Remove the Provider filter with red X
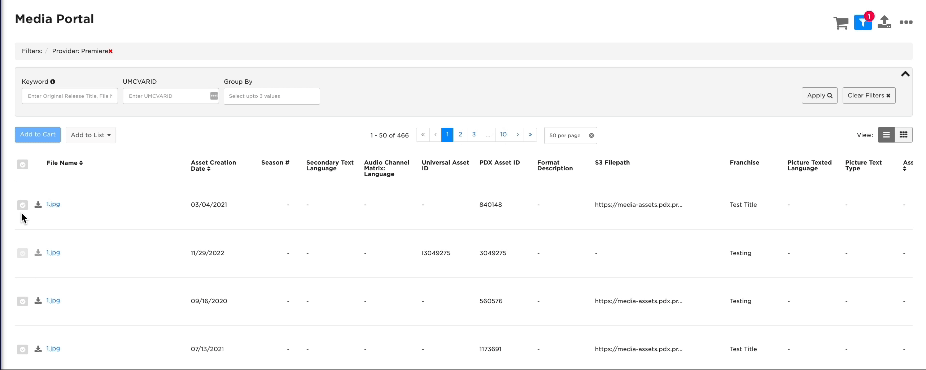The image size is (926, 370). pos(110,51)
